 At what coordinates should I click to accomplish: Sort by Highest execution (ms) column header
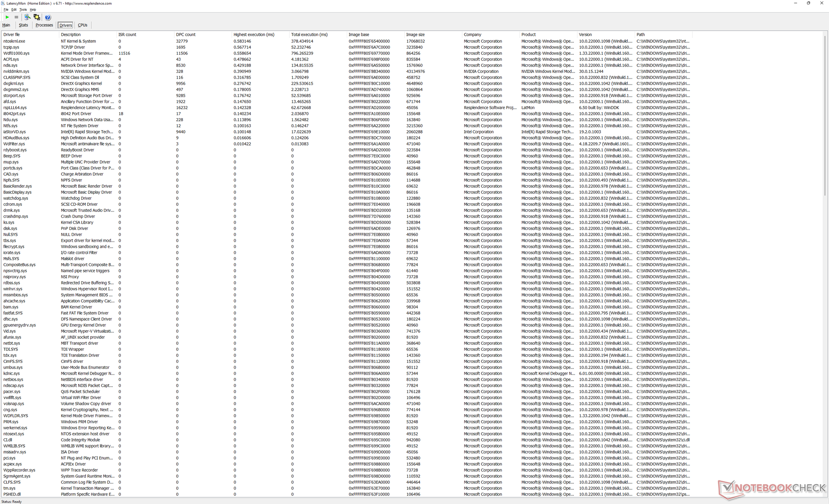tap(254, 35)
